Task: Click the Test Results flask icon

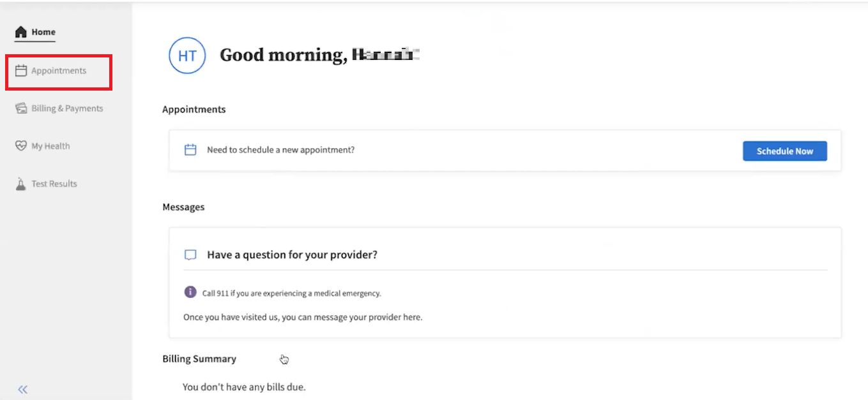Action: click(x=21, y=184)
